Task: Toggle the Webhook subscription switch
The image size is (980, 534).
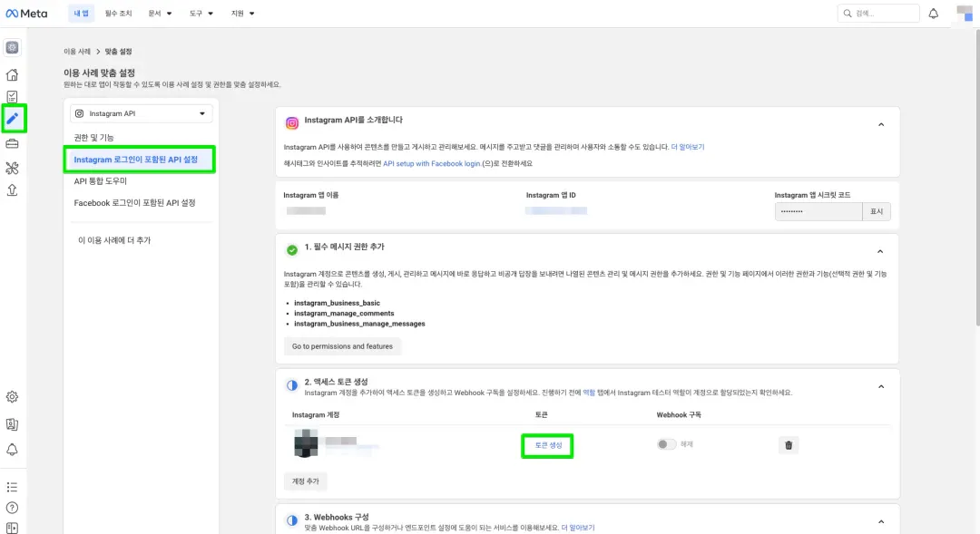Action: point(666,444)
